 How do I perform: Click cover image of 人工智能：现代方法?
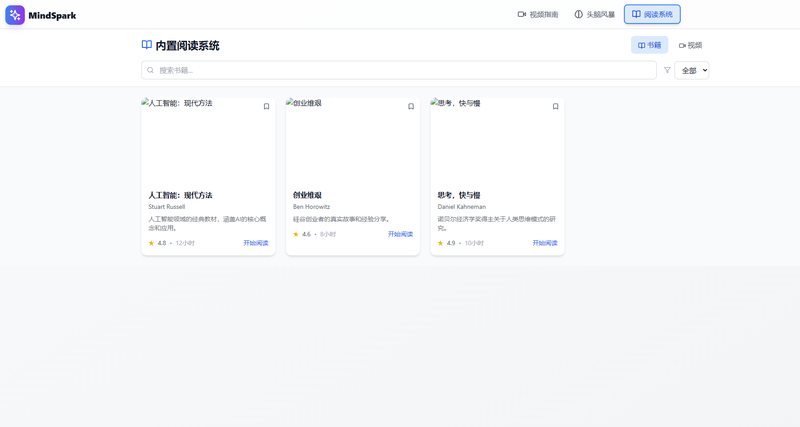(x=208, y=141)
